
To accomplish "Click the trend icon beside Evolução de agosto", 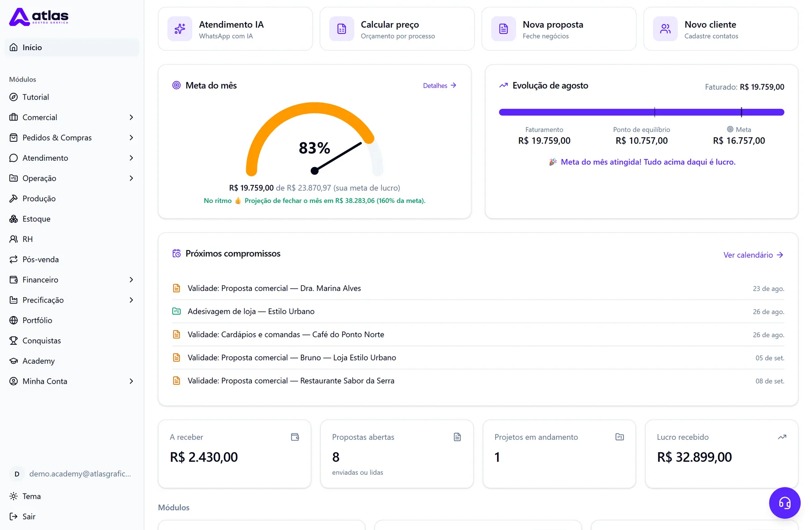I will (503, 85).
